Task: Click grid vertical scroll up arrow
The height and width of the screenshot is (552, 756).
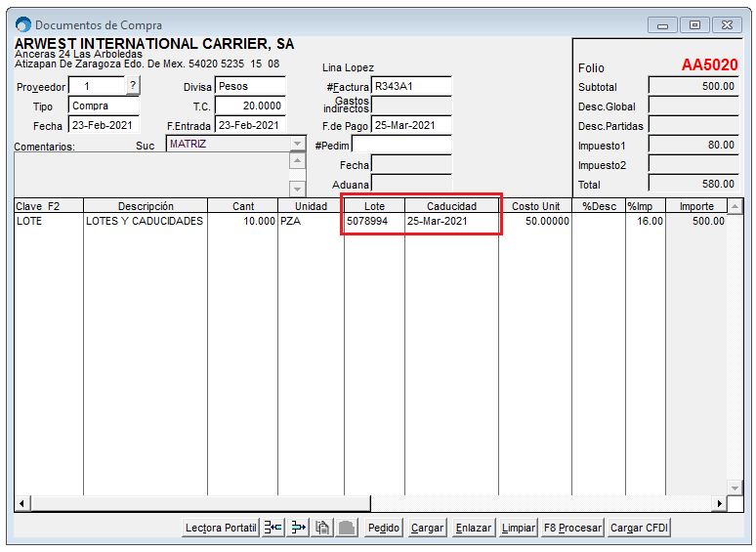Action: [x=735, y=206]
